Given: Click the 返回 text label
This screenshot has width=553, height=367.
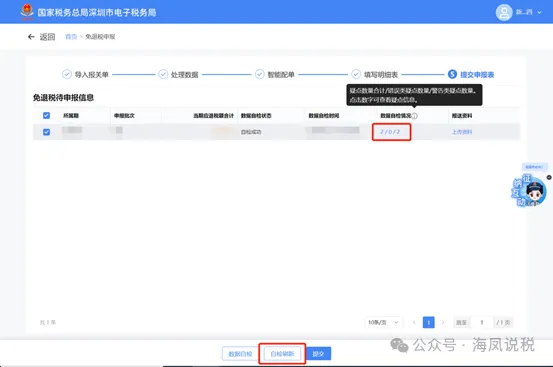Looking at the screenshot, I should click(47, 37).
